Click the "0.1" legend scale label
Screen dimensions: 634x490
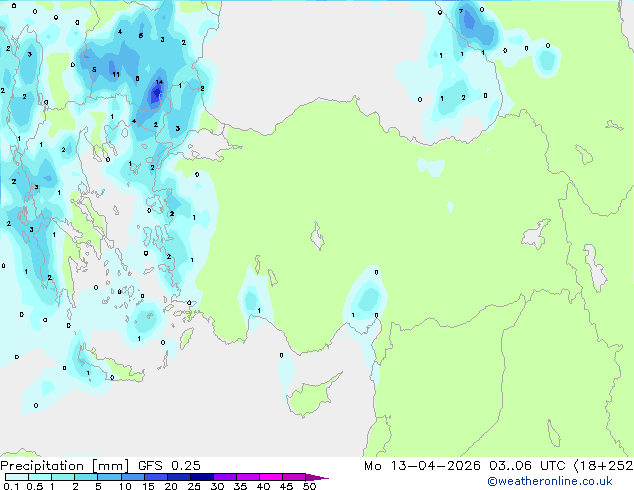pos(11,486)
